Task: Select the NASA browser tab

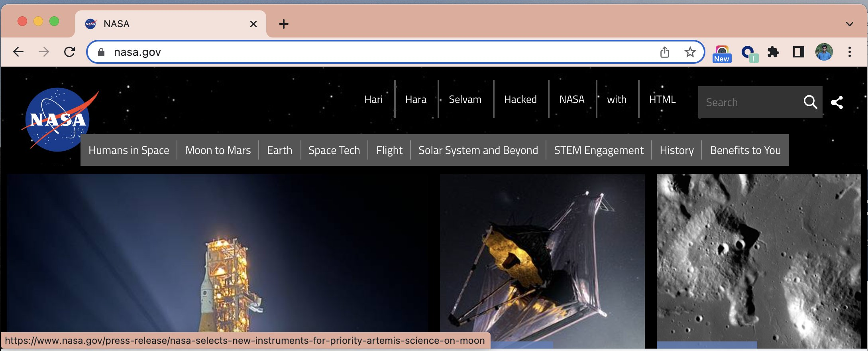Action: coord(171,24)
